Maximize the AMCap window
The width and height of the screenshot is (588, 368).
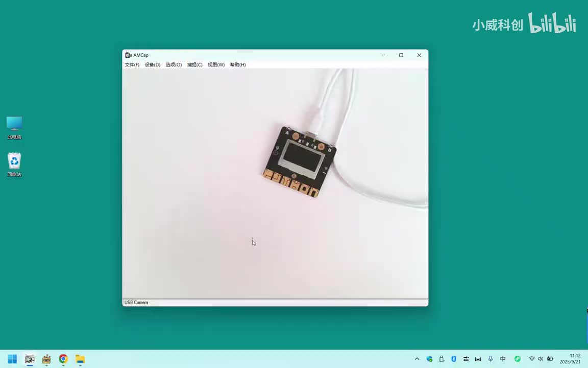(401, 55)
